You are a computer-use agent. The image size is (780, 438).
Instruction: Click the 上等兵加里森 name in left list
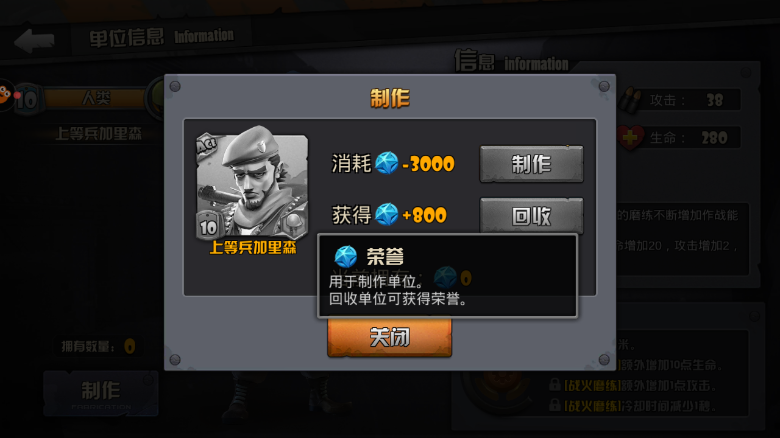[98, 133]
